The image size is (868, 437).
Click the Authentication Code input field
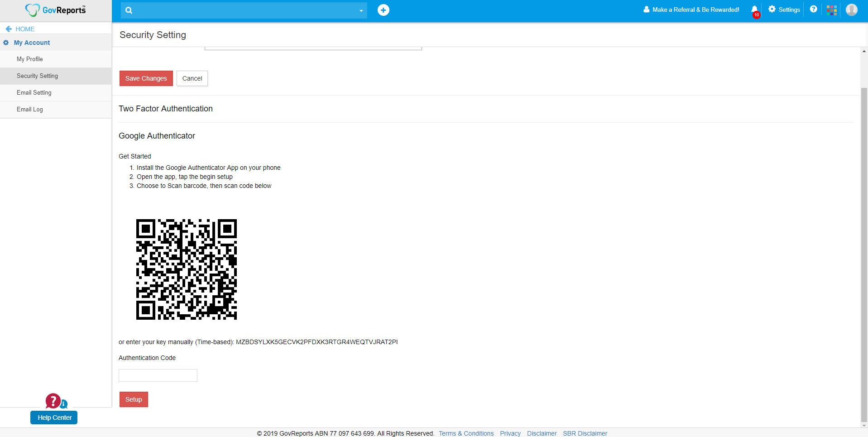point(158,375)
